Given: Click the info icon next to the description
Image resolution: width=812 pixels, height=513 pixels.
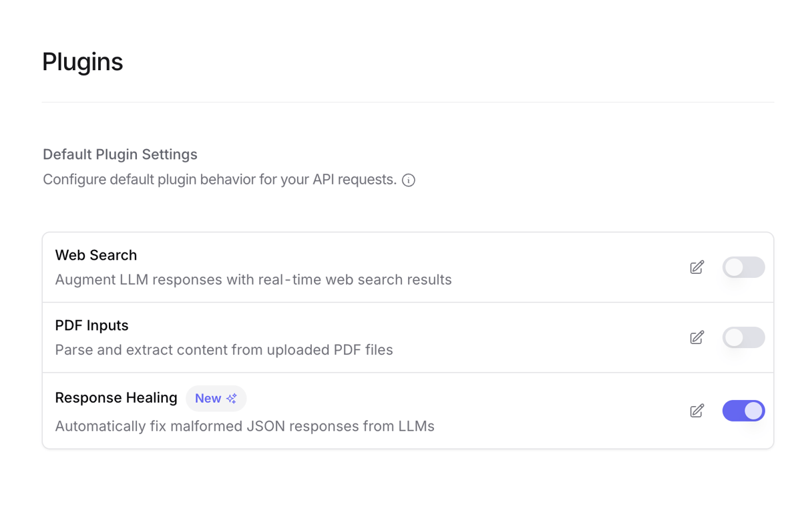Looking at the screenshot, I should [408, 180].
